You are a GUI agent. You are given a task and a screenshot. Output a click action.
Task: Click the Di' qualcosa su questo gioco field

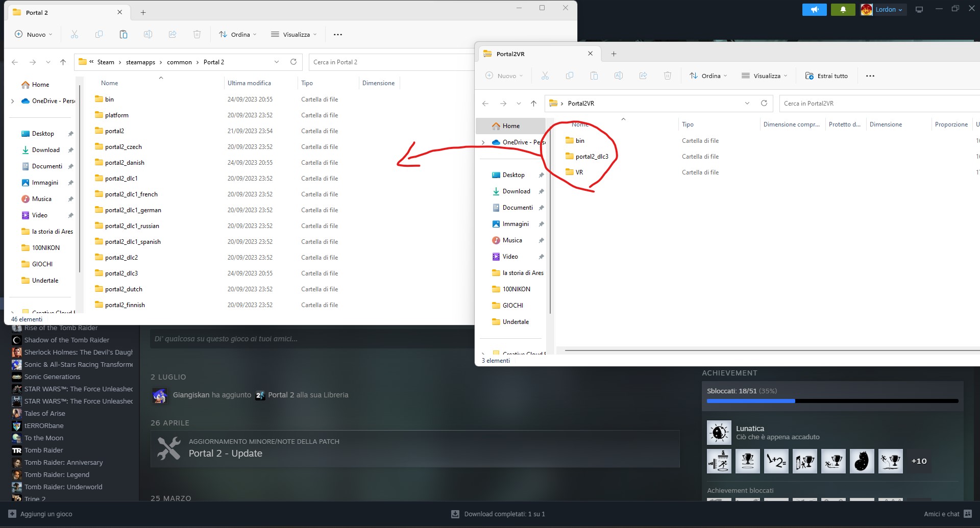point(312,339)
